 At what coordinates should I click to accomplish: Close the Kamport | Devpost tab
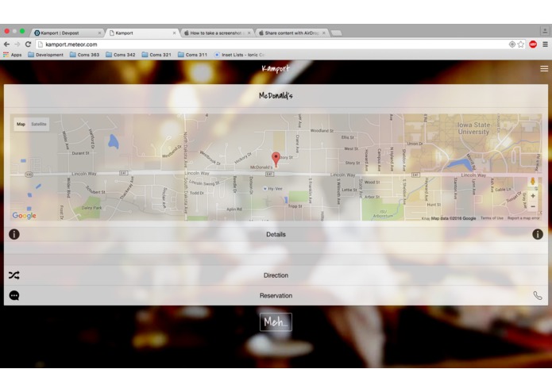click(99, 33)
